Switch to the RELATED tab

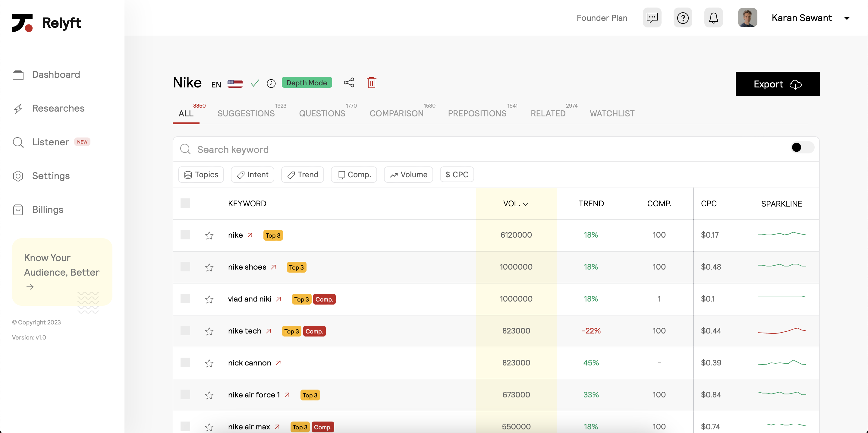coord(548,113)
